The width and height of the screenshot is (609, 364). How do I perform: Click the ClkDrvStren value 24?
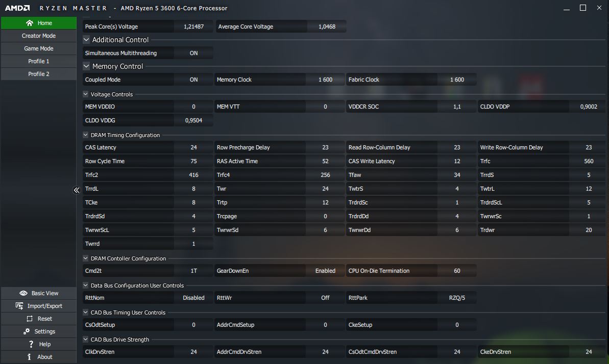[x=193, y=352]
